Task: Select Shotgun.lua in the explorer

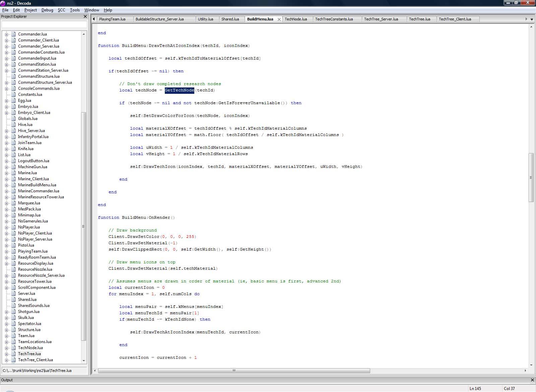Action: pos(28,312)
